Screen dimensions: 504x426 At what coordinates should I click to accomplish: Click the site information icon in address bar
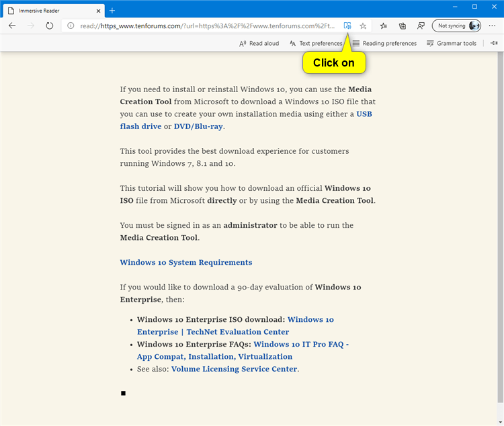pyautogui.click(x=71, y=26)
